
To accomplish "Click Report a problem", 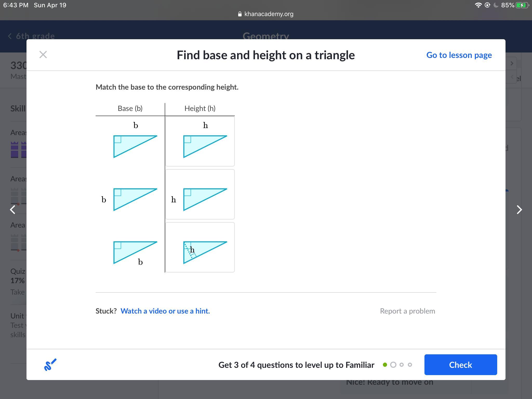I will tap(407, 311).
